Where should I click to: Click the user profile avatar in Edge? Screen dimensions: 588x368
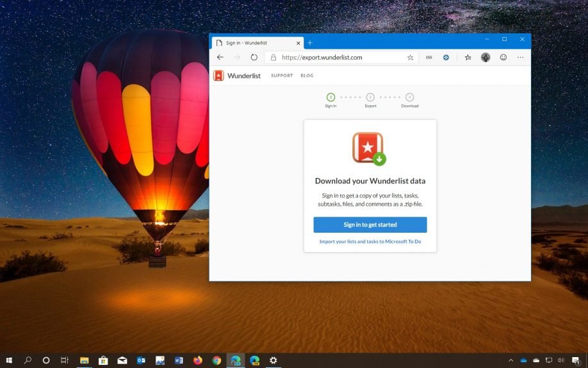point(486,57)
